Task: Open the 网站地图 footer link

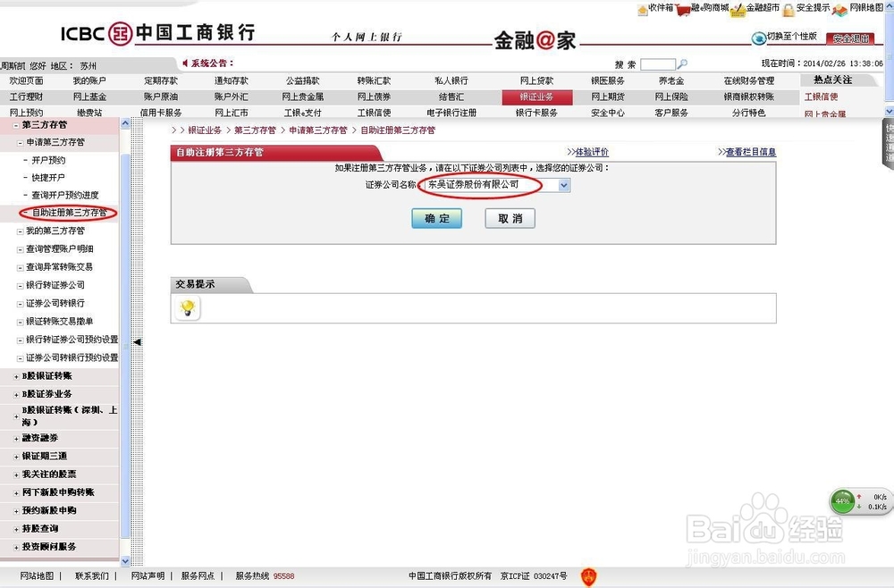Action: pos(37,576)
